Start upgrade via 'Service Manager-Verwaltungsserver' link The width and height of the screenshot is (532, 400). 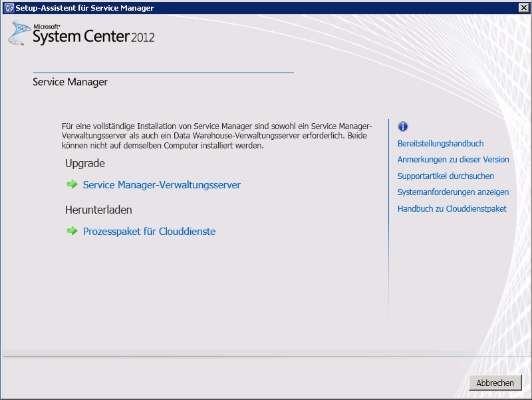[x=162, y=185]
